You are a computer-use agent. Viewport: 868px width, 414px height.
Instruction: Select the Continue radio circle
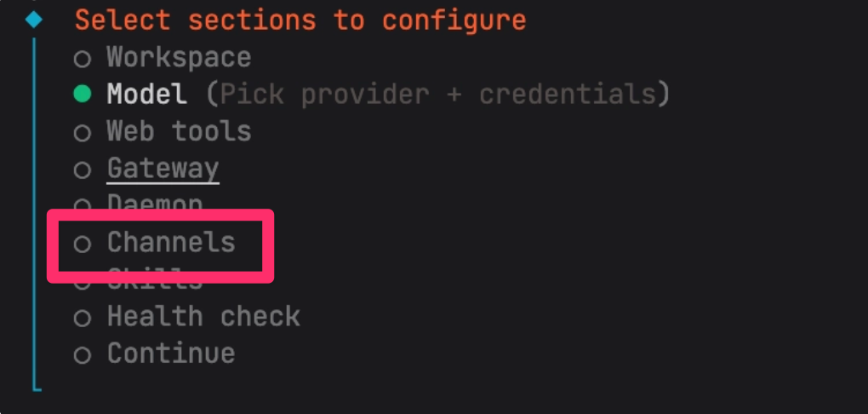pyautogui.click(x=82, y=355)
